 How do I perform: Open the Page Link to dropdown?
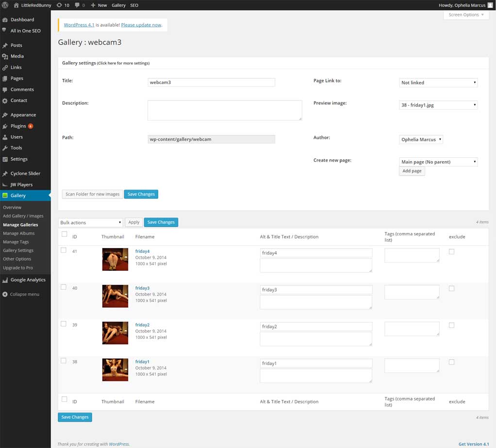(x=438, y=83)
